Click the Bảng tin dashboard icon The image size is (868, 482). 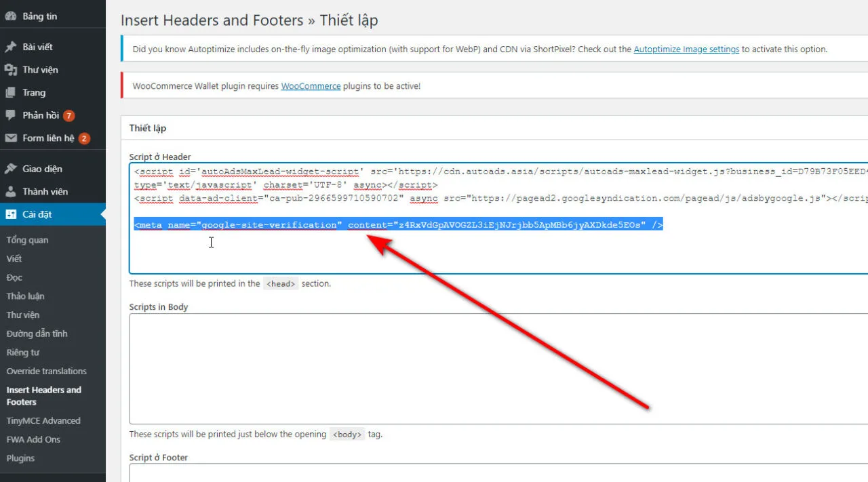coord(11,16)
